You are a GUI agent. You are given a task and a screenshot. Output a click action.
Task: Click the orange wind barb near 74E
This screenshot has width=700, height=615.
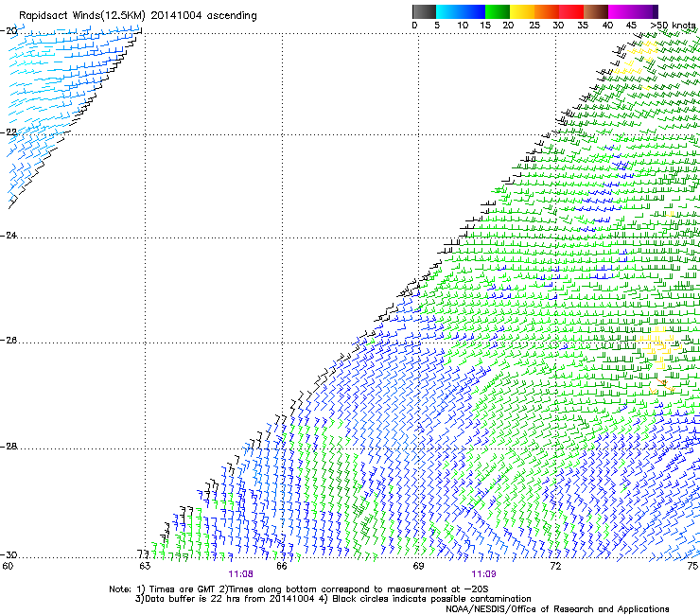pyautogui.click(x=664, y=384)
